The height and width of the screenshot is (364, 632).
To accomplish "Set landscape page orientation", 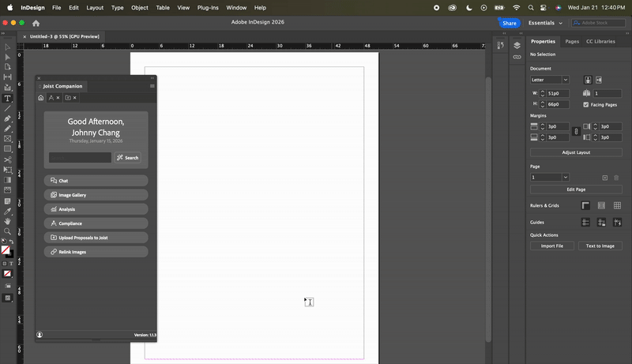I will pyautogui.click(x=599, y=80).
